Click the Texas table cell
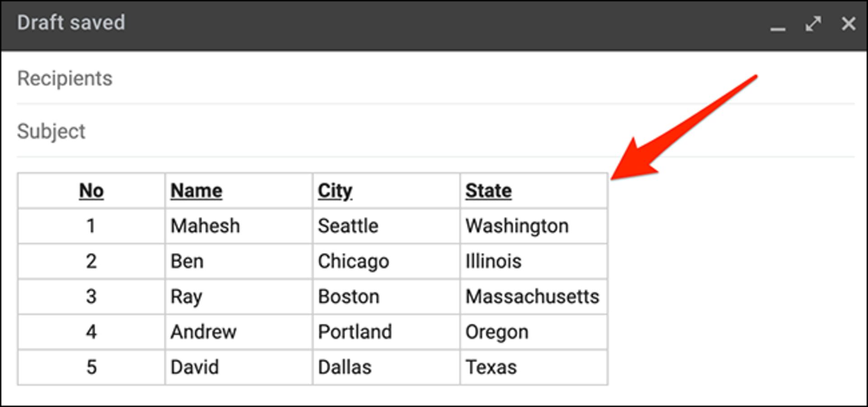868x407 pixels. (533, 367)
